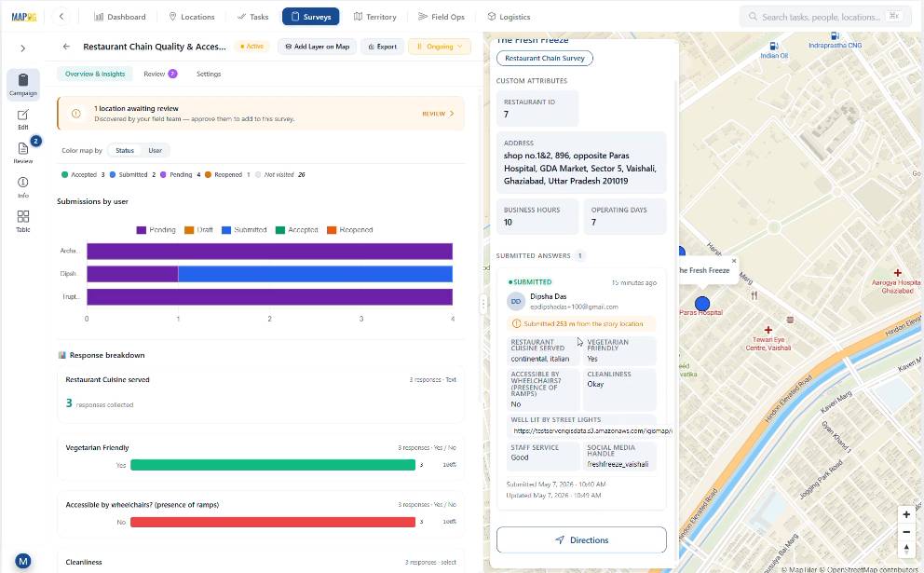924x573 pixels.
Task: Click the Active status badge
Action: click(x=252, y=47)
